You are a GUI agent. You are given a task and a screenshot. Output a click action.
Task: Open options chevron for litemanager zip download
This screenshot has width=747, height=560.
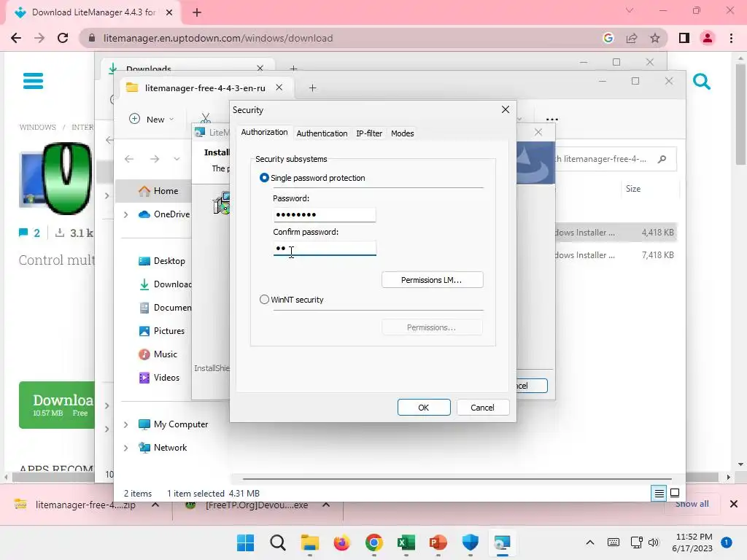tap(155, 505)
